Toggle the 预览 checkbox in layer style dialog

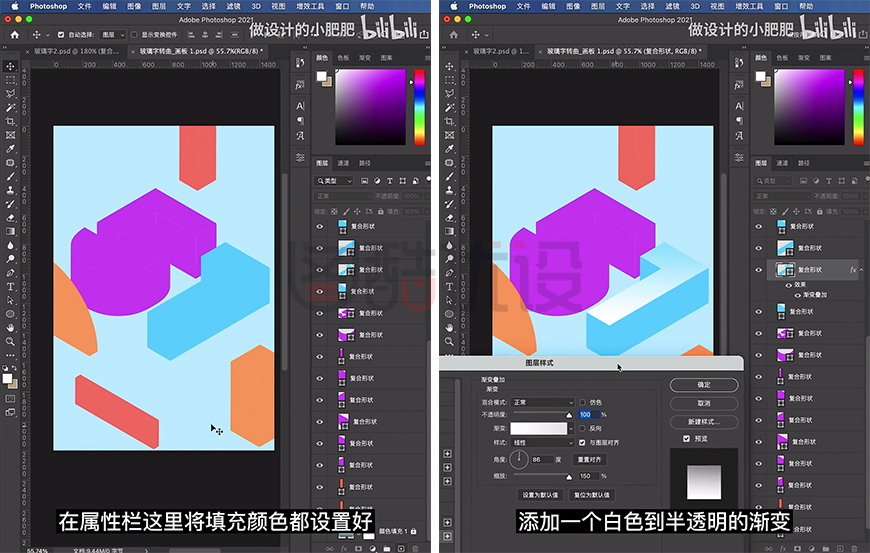pyautogui.click(x=686, y=439)
